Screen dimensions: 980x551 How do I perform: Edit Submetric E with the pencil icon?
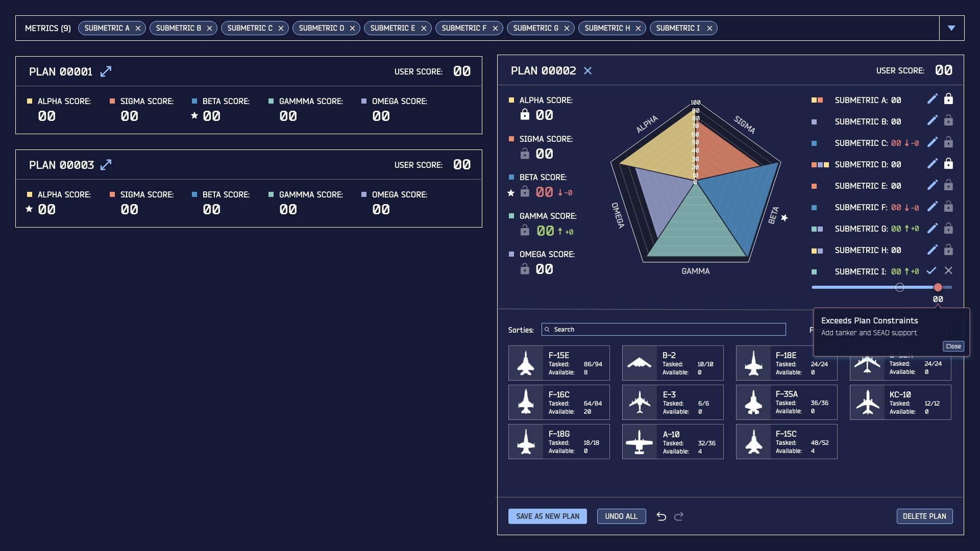[x=932, y=185]
